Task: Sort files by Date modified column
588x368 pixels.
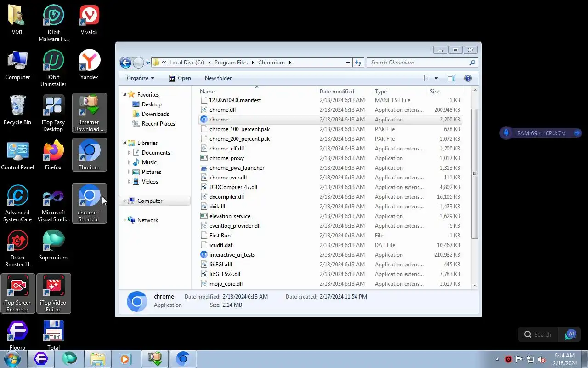Action: click(x=345, y=92)
